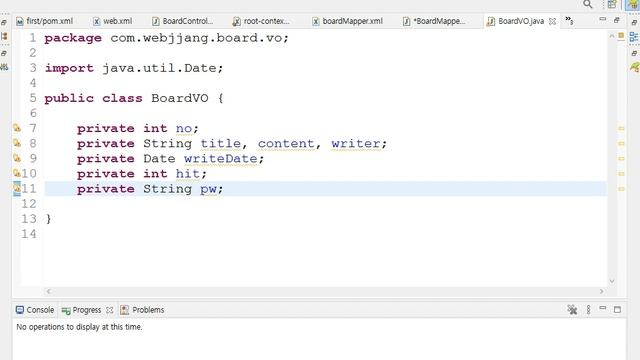Image resolution: width=640 pixels, height=360 pixels.
Task: Click 'No operations to display' message
Action: (x=79, y=327)
